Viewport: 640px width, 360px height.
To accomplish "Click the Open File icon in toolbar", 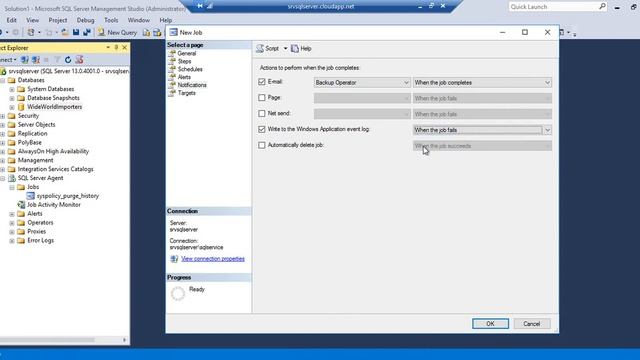I will [x=65, y=32].
